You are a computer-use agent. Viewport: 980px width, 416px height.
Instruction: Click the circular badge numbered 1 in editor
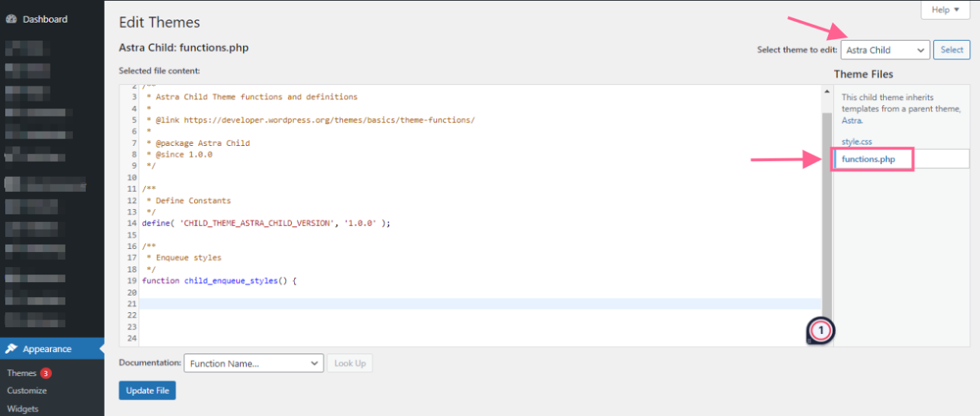point(821,329)
